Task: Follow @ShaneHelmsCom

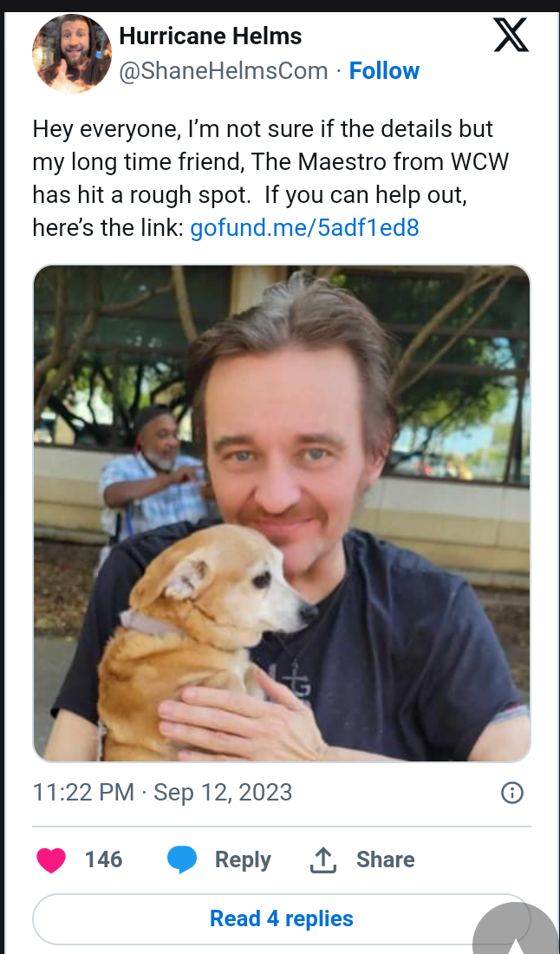Action: point(384,70)
